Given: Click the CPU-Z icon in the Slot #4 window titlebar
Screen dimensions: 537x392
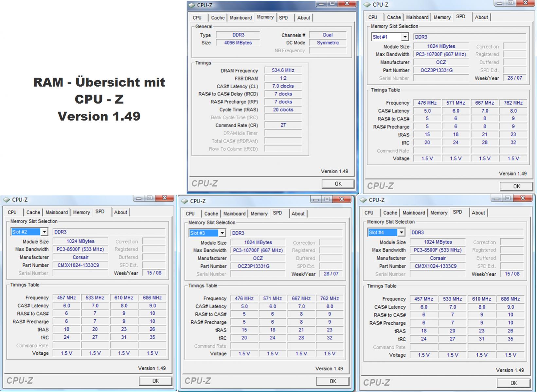Looking at the screenshot, I should pyautogui.click(x=364, y=200).
